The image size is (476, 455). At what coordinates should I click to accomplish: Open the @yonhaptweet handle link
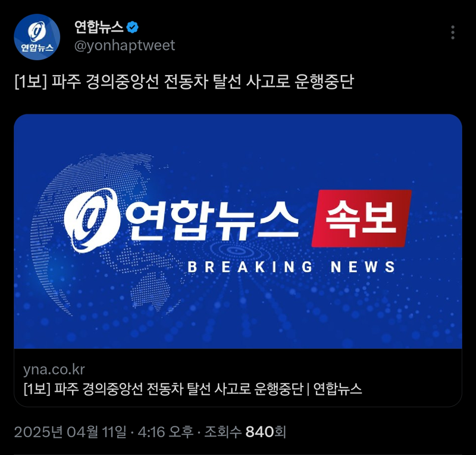coord(124,46)
